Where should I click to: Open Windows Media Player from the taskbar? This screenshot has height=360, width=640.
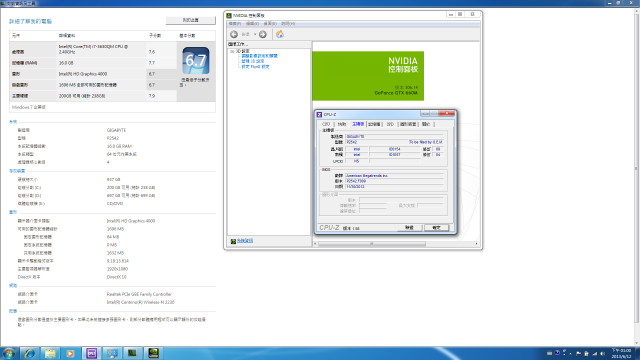tap(70, 353)
